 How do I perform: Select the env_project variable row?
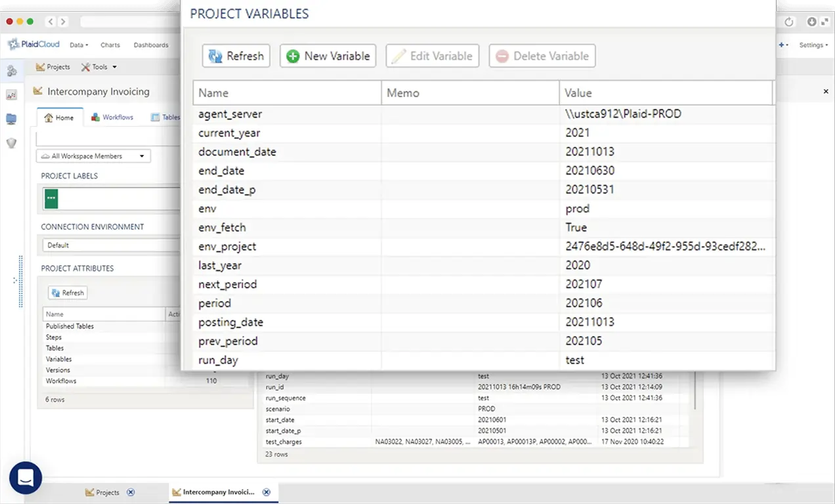click(484, 247)
